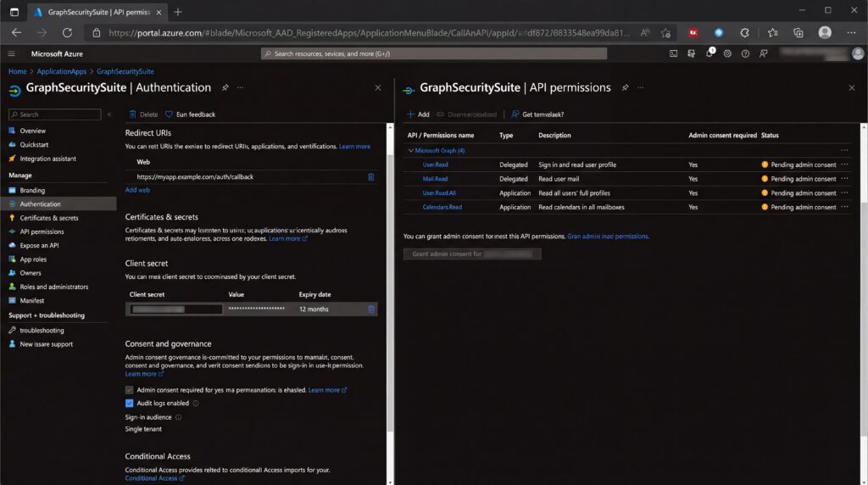This screenshot has height=485, width=868.
Task: Open the Conditional Access link
Action: [154, 478]
